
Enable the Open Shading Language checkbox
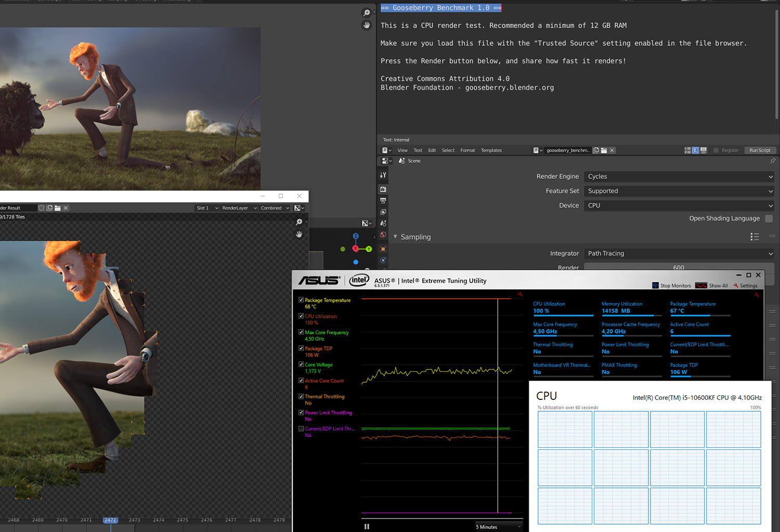pyautogui.click(x=769, y=218)
